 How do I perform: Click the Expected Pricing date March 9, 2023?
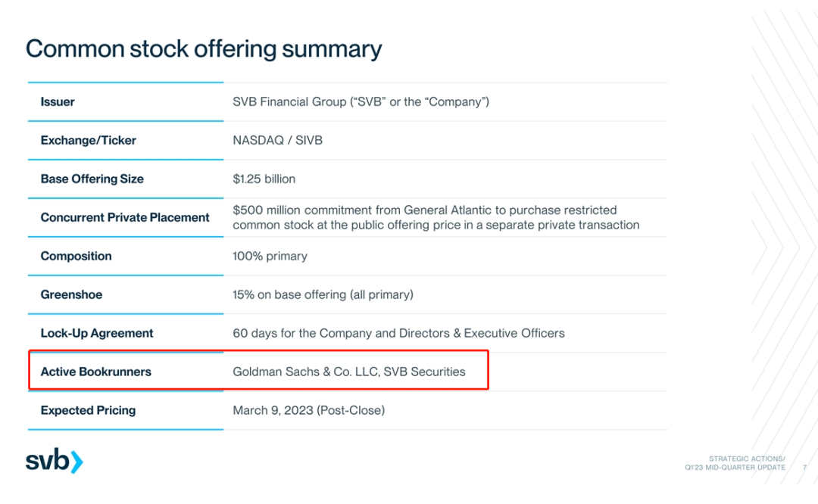click(x=273, y=410)
